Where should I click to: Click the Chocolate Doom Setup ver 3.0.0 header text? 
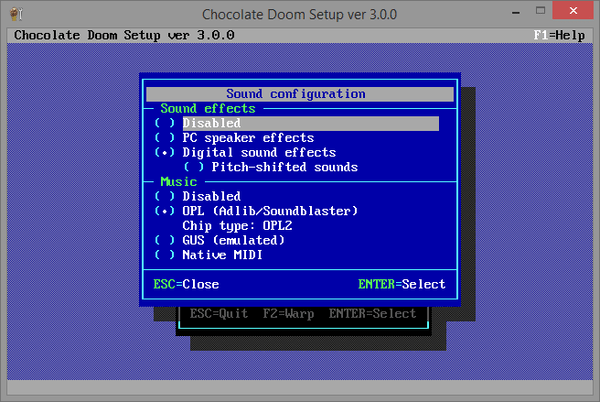pos(124,35)
